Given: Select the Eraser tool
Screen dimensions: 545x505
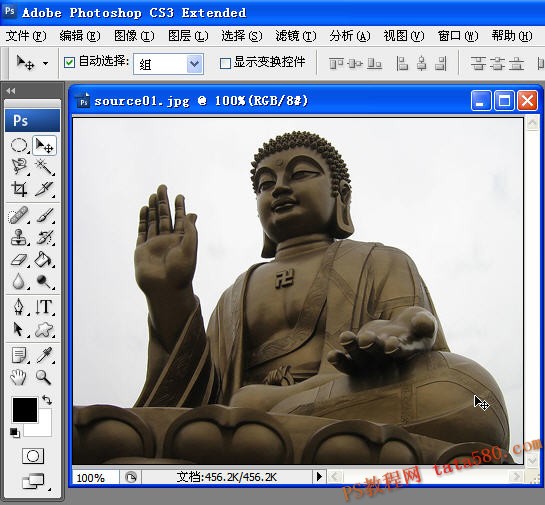Looking at the screenshot, I should point(19,260).
